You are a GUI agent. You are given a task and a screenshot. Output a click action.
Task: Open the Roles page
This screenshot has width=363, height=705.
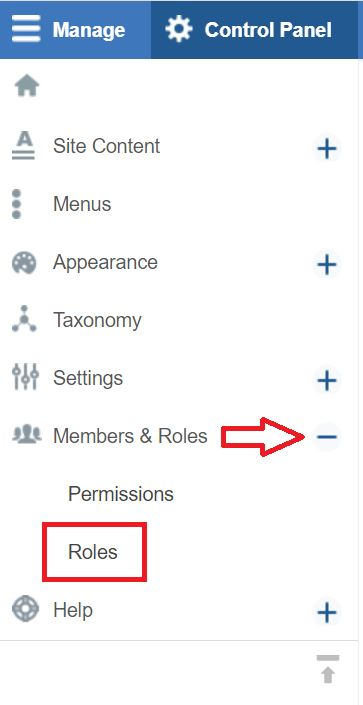[93, 552]
